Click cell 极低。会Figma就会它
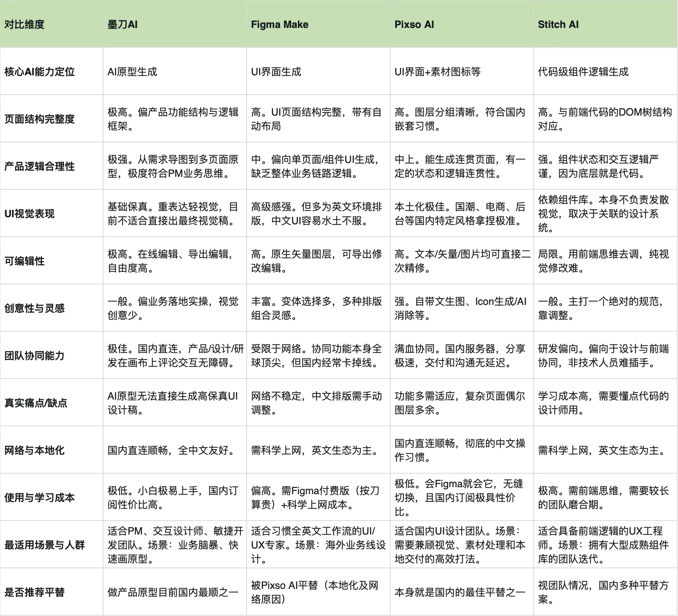The image size is (678, 616). click(x=462, y=497)
